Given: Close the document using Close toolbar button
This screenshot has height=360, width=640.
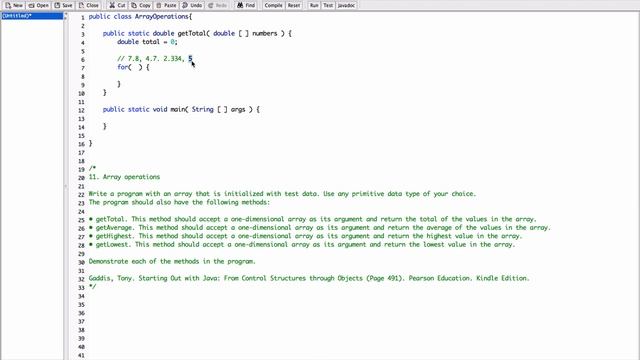Looking at the screenshot, I should click(89, 5).
